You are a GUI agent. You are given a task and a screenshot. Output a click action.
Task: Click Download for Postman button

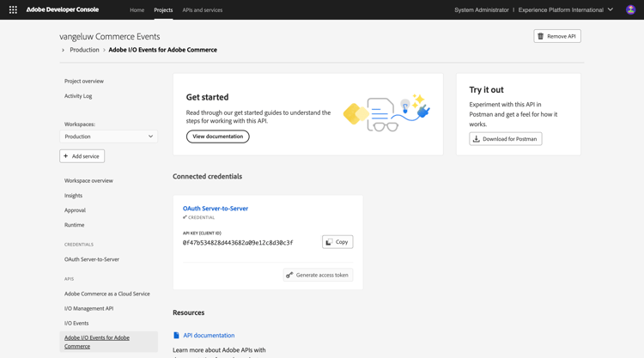pyautogui.click(x=506, y=139)
